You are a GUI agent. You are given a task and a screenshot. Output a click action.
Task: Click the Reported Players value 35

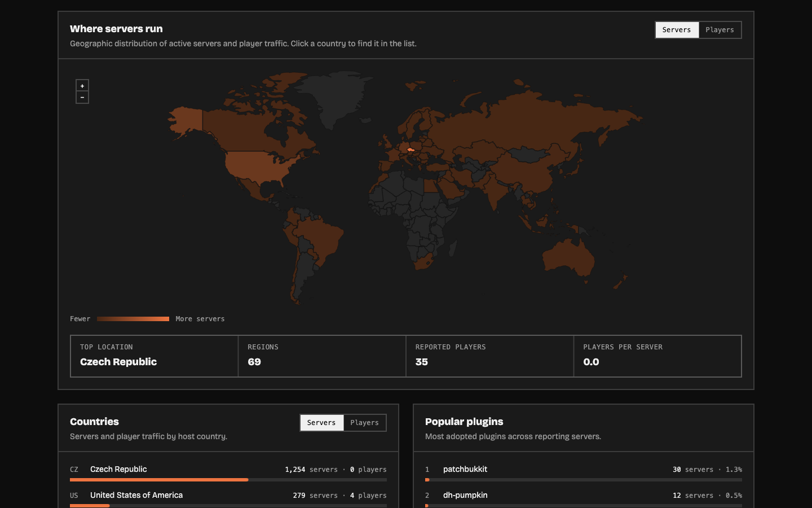422,362
